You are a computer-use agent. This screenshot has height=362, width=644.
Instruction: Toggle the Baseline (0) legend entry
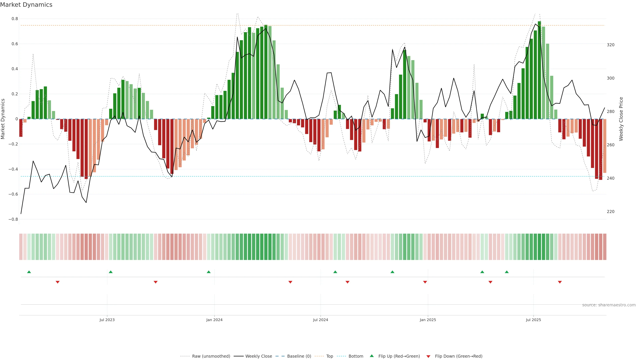point(299,356)
